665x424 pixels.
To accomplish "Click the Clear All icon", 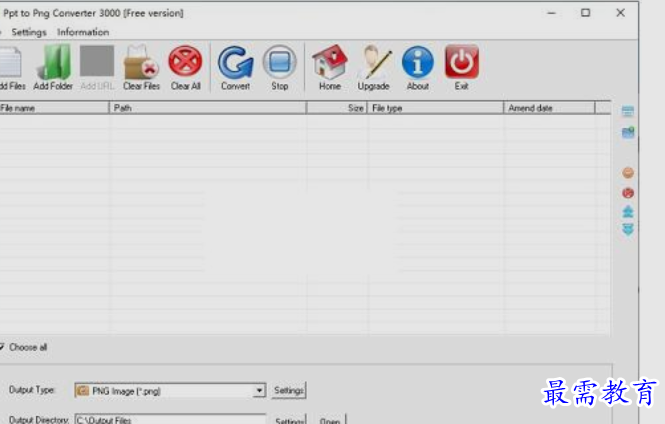I will pos(185,61).
